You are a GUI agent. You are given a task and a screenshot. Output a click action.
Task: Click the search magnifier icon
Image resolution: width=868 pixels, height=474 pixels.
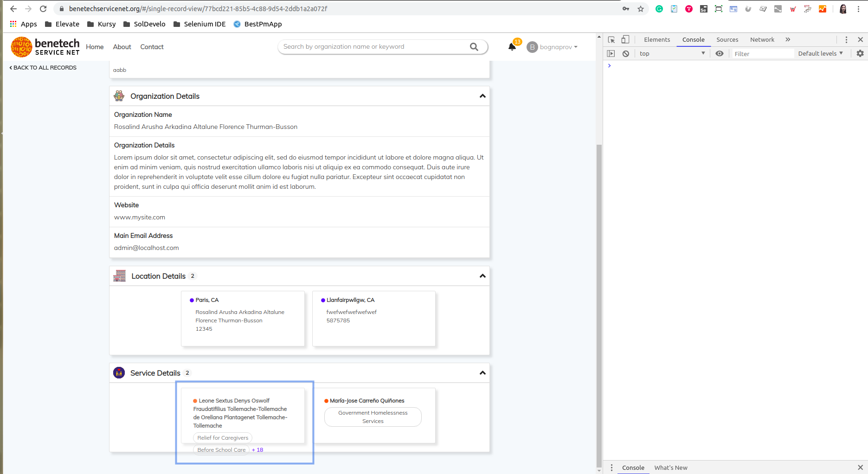tap(474, 46)
